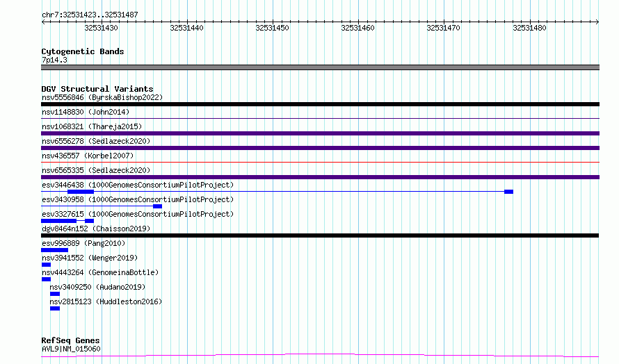Viewport: 619px width, 364px height.
Task: Click the chr7:32531423..32531487 coordinate label
Action: click(x=90, y=15)
